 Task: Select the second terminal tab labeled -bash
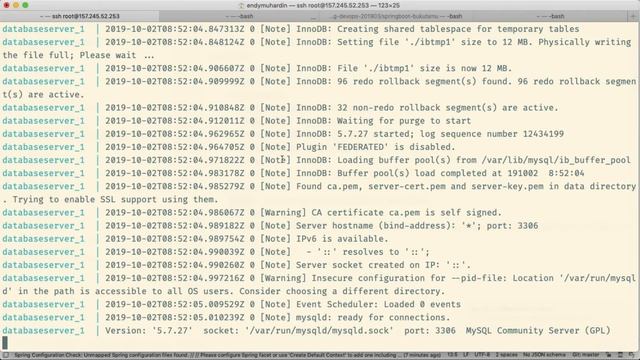pos(239,16)
